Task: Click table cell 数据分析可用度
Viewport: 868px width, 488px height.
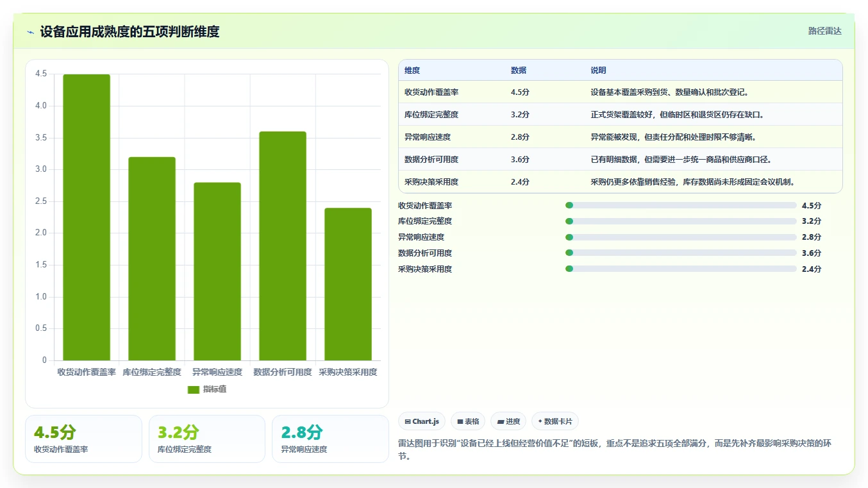Action: click(431, 160)
